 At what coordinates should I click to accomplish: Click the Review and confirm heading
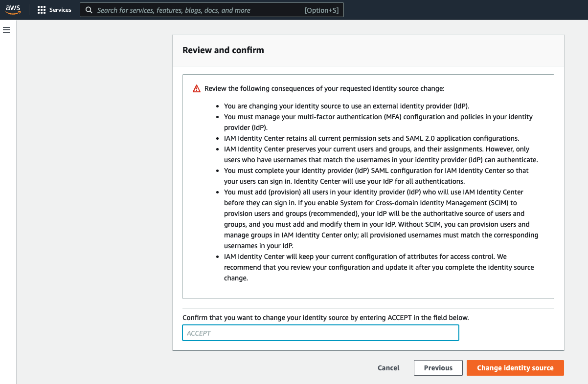pos(223,50)
